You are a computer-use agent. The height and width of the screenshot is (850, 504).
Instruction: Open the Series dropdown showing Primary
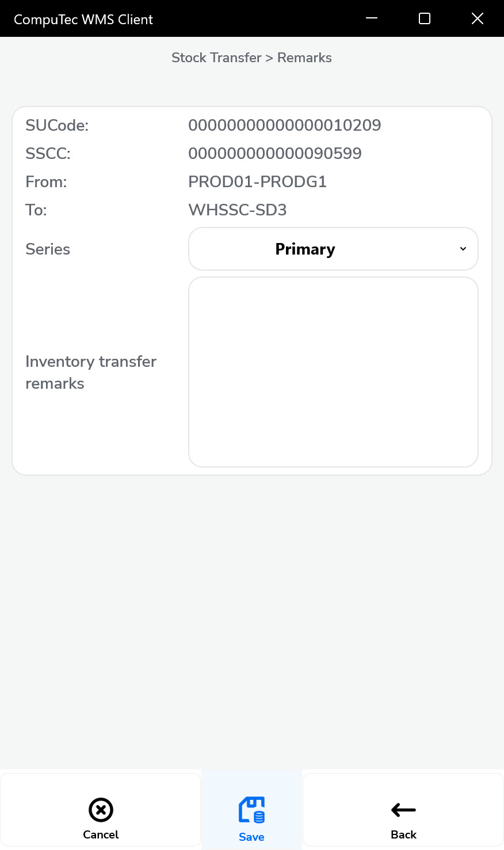333,249
